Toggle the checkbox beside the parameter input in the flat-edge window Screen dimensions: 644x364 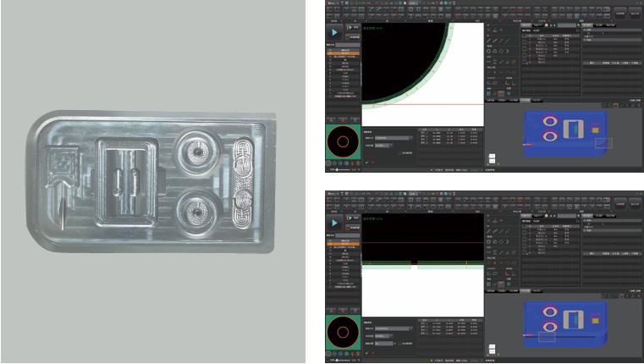tap(399, 344)
